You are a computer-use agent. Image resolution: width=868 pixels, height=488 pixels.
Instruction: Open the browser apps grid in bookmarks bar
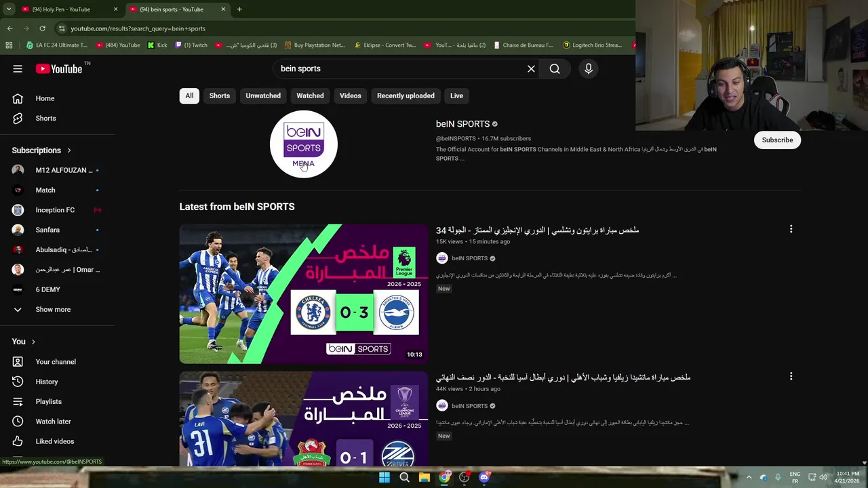click(x=9, y=45)
